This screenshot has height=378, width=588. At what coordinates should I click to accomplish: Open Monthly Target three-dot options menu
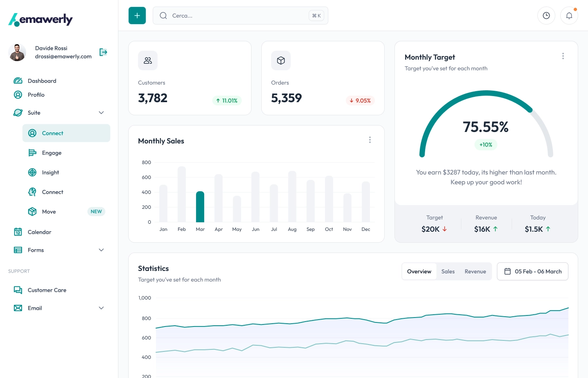(x=563, y=56)
